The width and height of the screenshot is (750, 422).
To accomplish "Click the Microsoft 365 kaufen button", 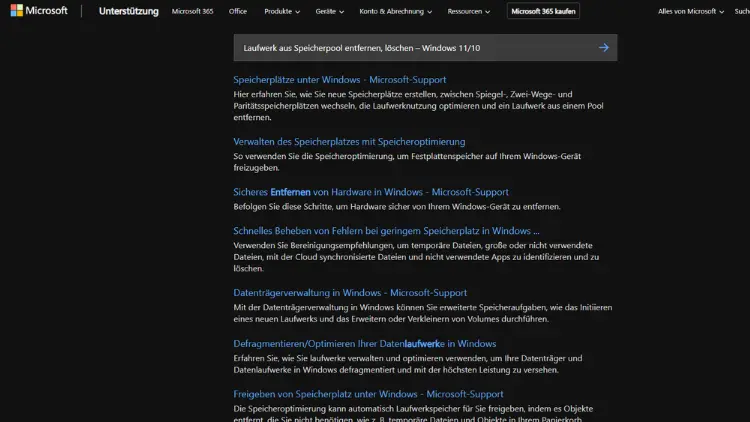I will point(543,11).
